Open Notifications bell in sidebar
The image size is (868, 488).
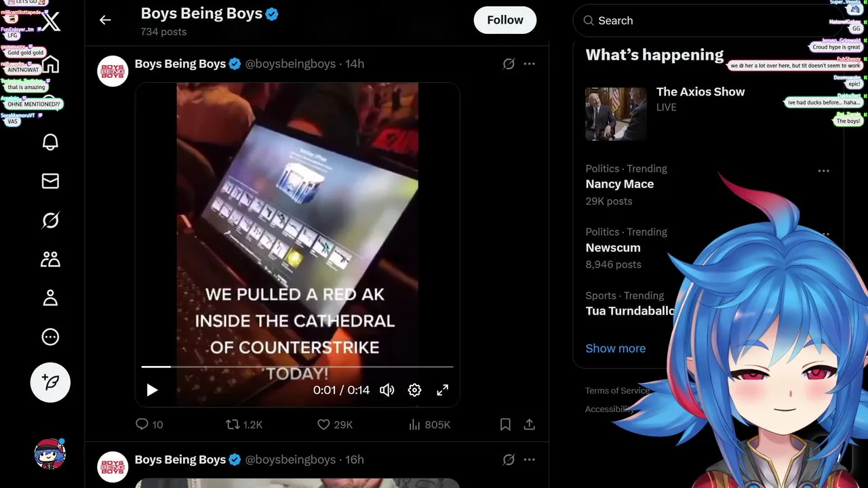point(50,142)
